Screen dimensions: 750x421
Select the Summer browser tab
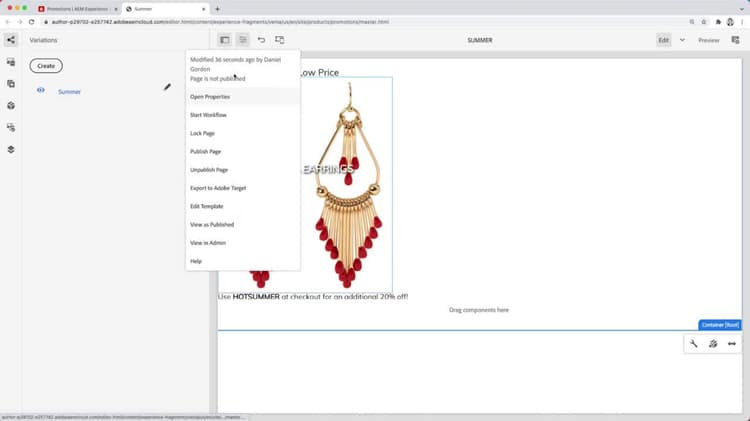pos(163,9)
